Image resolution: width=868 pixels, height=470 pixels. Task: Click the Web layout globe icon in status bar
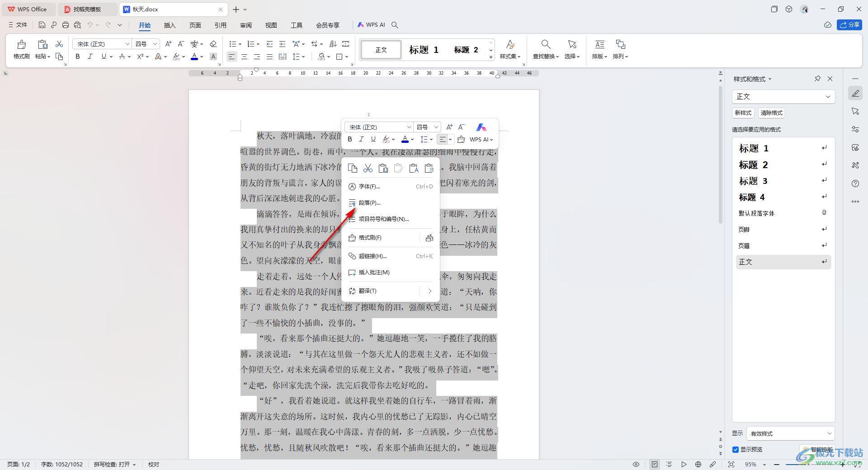pyautogui.click(x=698, y=464)
